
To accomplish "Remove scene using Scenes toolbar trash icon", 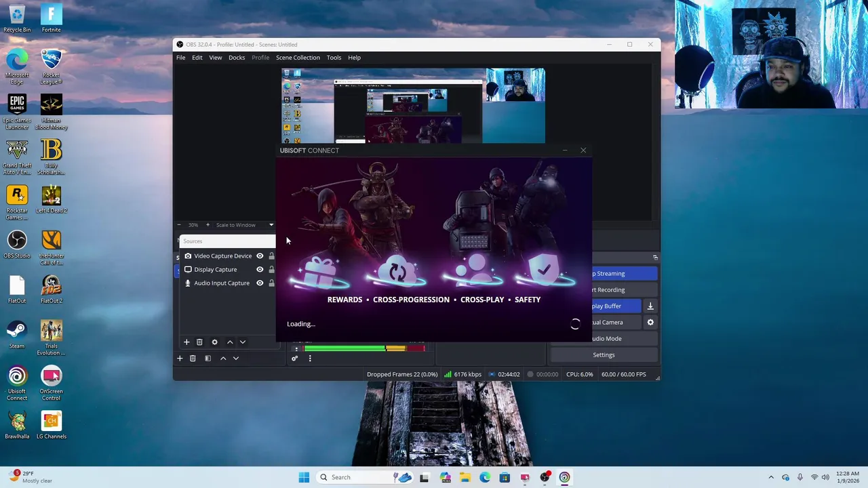I will click(x=193, y=359).
